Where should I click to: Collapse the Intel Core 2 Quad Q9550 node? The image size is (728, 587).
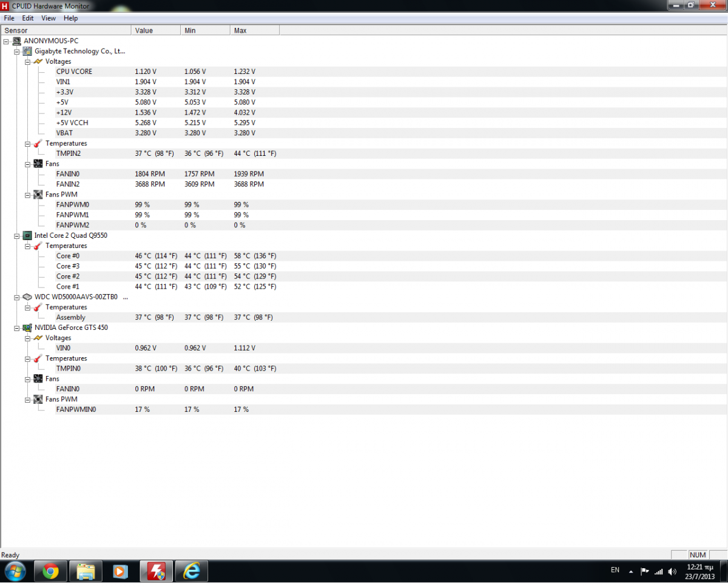16,235
